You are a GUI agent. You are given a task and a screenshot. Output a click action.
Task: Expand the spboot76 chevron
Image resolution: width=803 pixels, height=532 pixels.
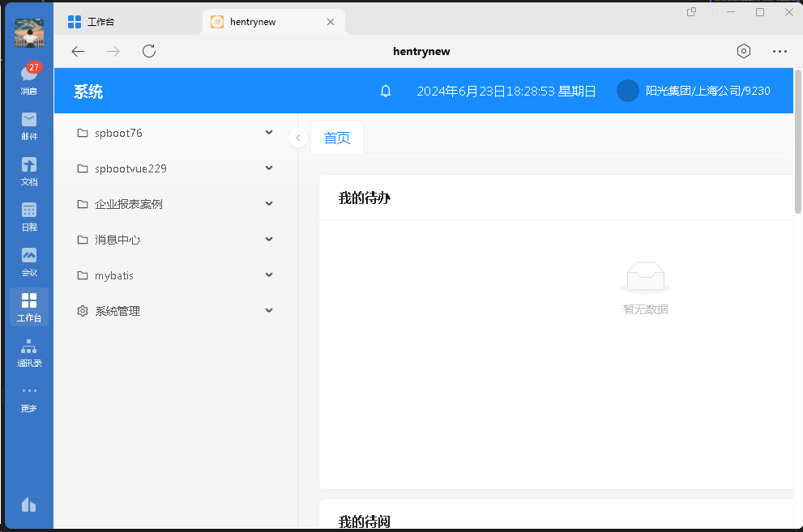[x=269, y=133]
